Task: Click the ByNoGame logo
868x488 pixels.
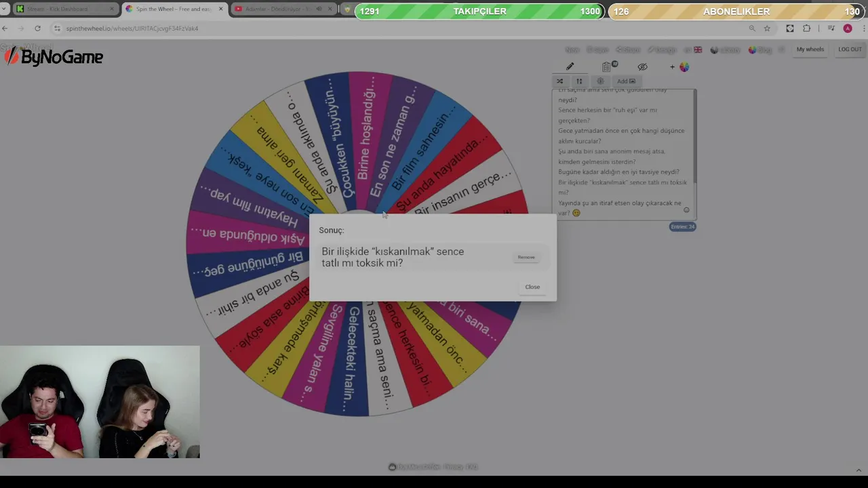Action: pyautogui.click(x=54, y=58)
